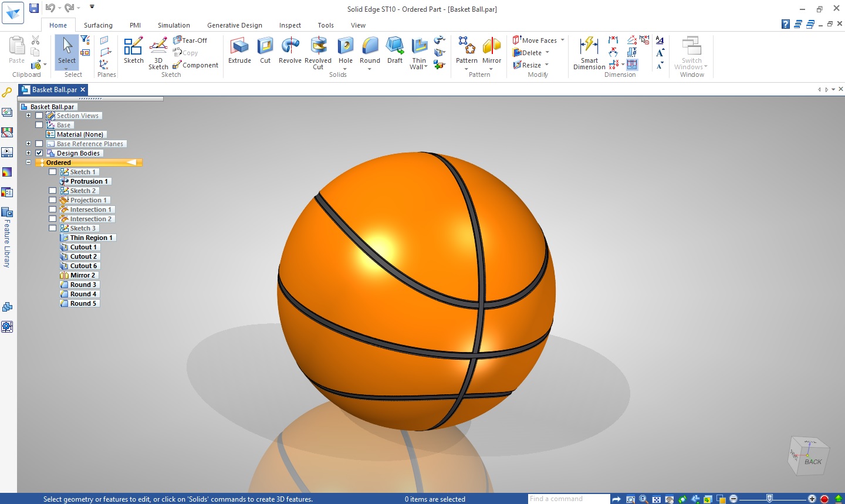This screenshot has height=504, width=845.
Task: Undo the last action
Action: pyautogui.click(x=50, y=8)
